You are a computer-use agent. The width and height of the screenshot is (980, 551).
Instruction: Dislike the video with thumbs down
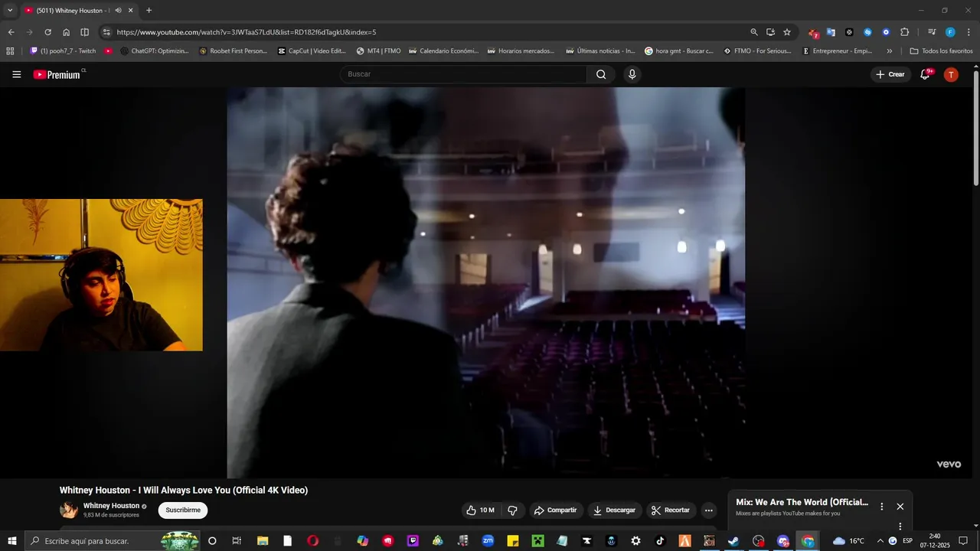(512, 510)
